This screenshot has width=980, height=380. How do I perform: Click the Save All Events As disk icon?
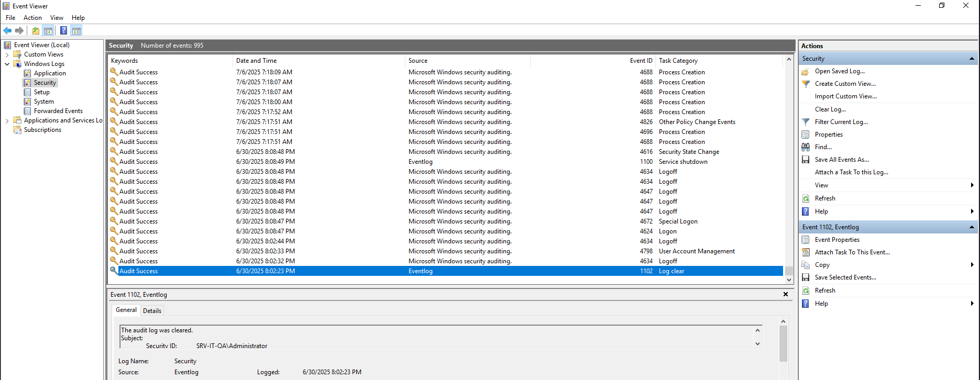(x=806, y=160)
